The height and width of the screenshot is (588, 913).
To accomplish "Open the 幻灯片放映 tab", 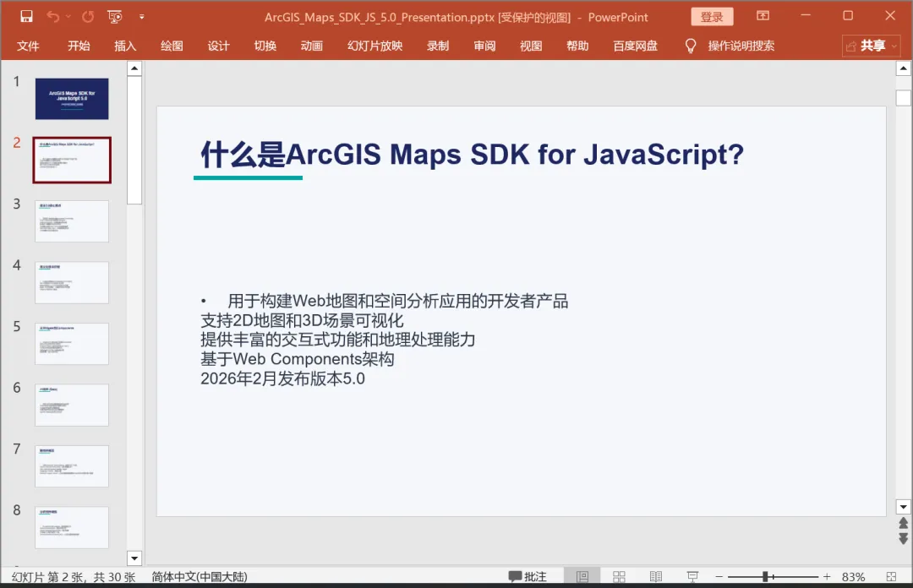I will click(x=375, y=46).
